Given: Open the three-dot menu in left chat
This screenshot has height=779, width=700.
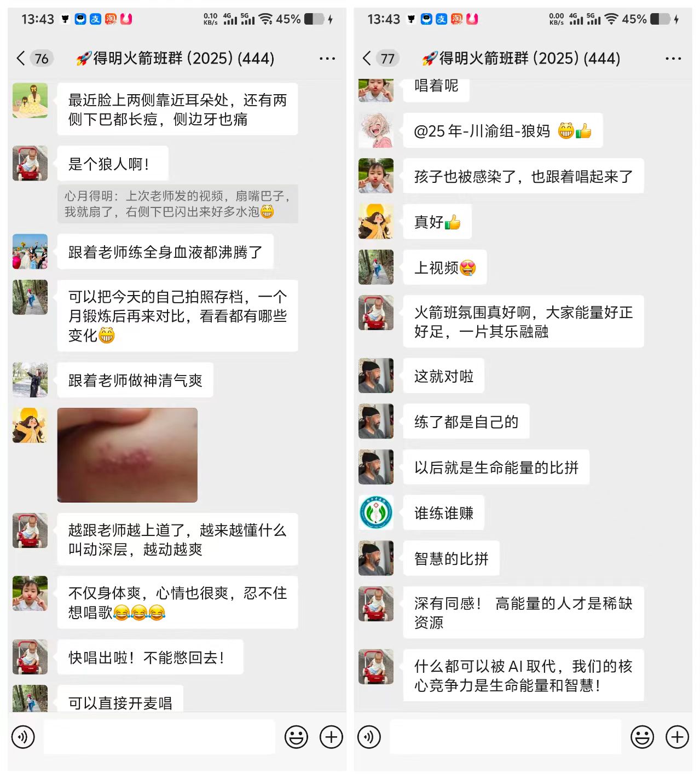Looking at the screenshot, I should click(327, 59).
